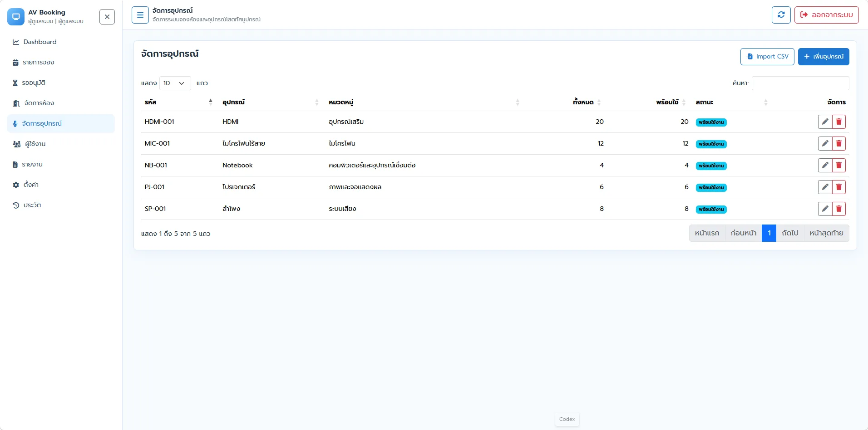The height and width of the screenshot is (430, 868).
Task: Focus the ค้นหา search input field
Action: click(x=800, y=83)
